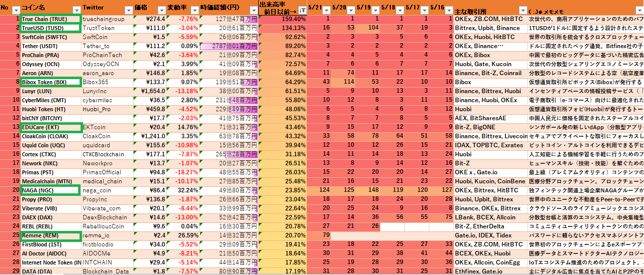The height and width of the screenshot is (275, 644).
Task: Click the active filter icon on 出来高率
Action: click(302, 10)
